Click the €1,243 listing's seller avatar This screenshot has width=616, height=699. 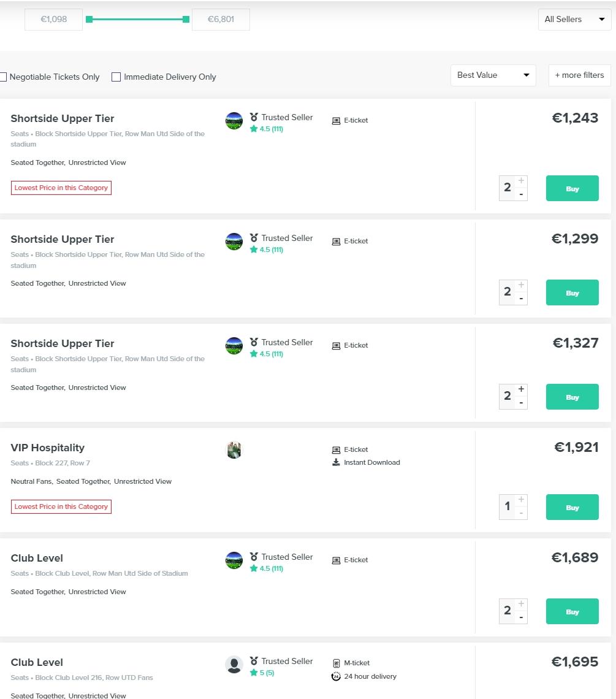(x=234, y=121)
